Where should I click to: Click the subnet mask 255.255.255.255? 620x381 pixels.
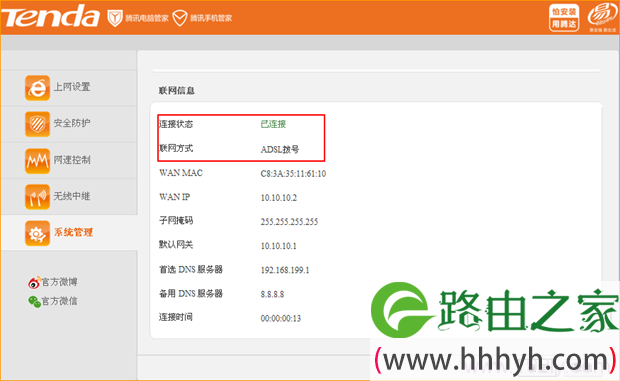click(x=289, y=222)
